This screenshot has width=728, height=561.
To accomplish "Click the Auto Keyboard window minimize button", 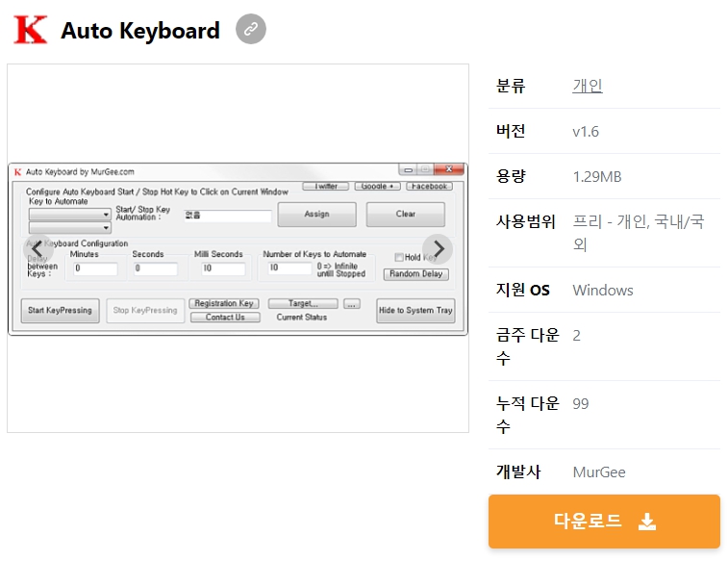I will (408, 169).
